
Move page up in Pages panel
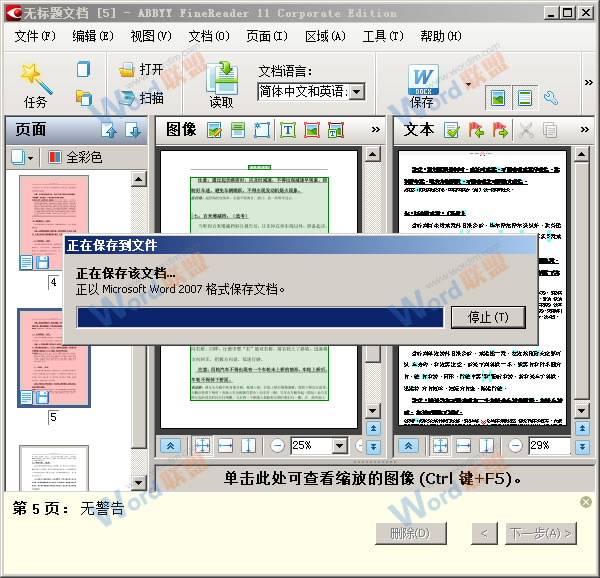(109, 130)
